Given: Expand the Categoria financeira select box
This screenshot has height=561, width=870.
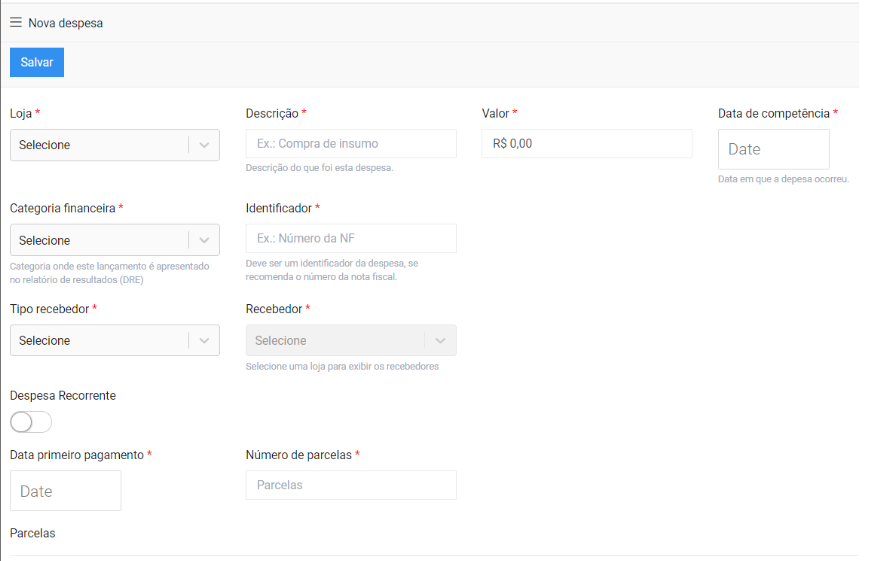Looking at the screenshot, I should (115, 240).
